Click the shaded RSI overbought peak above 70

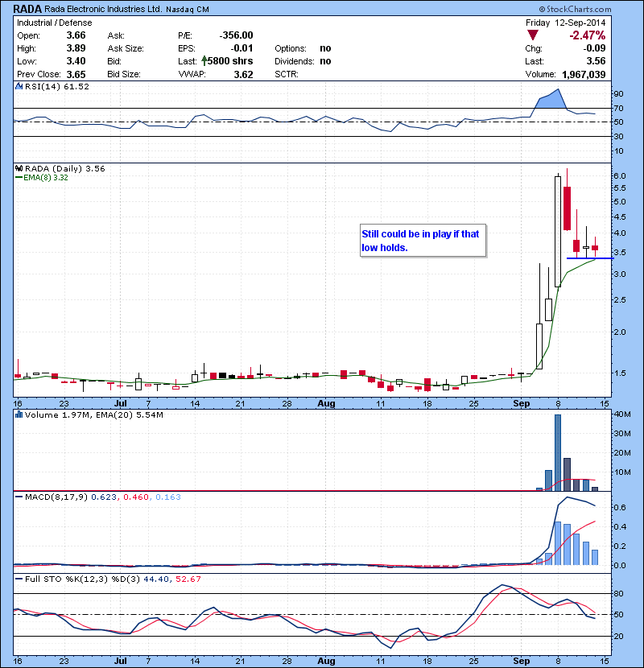(x=553, y=100)
